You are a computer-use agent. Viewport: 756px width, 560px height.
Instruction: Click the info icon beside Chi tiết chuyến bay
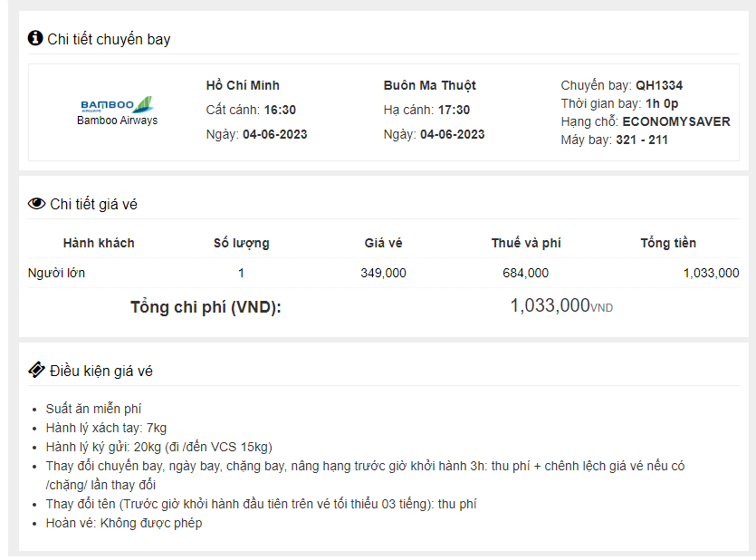coord(35,38)
